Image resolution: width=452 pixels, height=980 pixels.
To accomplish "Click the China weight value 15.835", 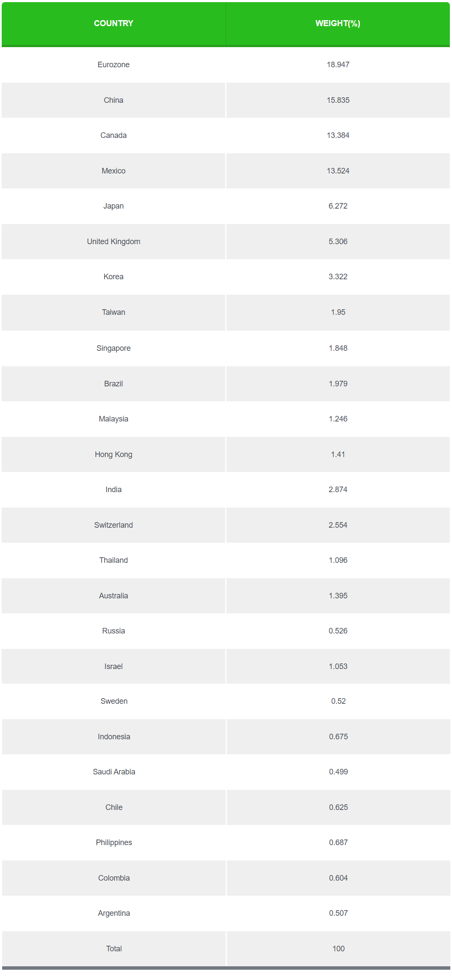I will 338,100.
